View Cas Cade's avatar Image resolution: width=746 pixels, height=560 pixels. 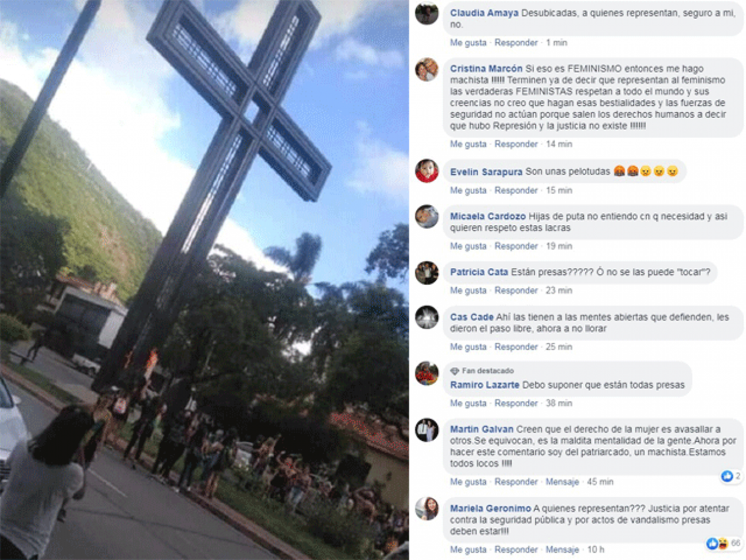[427, 317]
